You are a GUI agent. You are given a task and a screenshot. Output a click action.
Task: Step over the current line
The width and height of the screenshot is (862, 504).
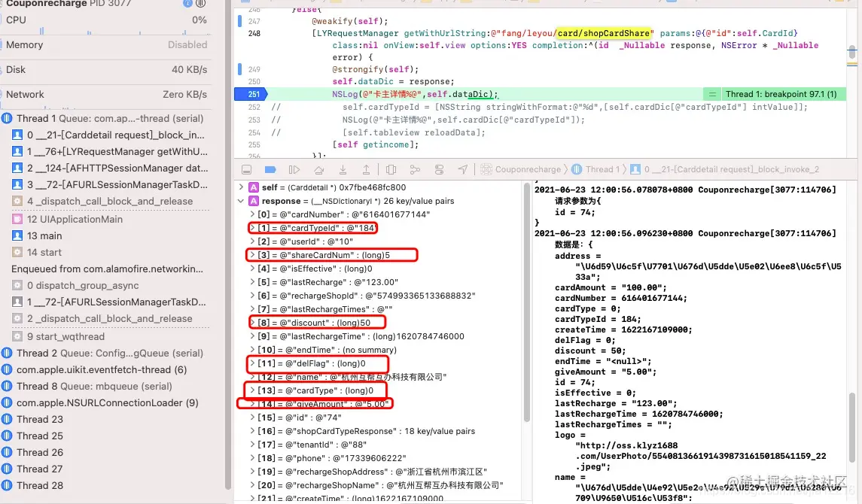[319, 170]
